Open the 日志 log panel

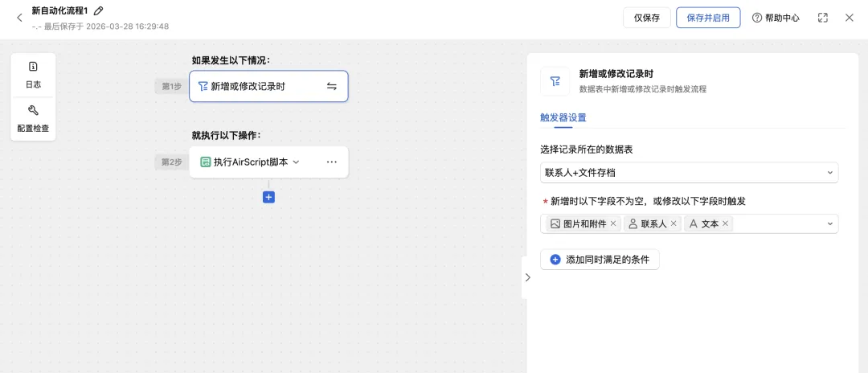33,73
